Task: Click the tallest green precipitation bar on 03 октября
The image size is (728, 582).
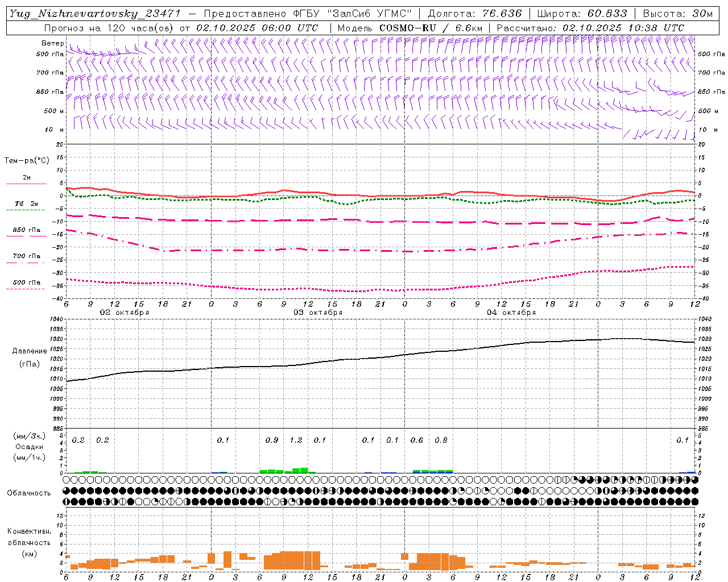Action: (x=304, y=470)
